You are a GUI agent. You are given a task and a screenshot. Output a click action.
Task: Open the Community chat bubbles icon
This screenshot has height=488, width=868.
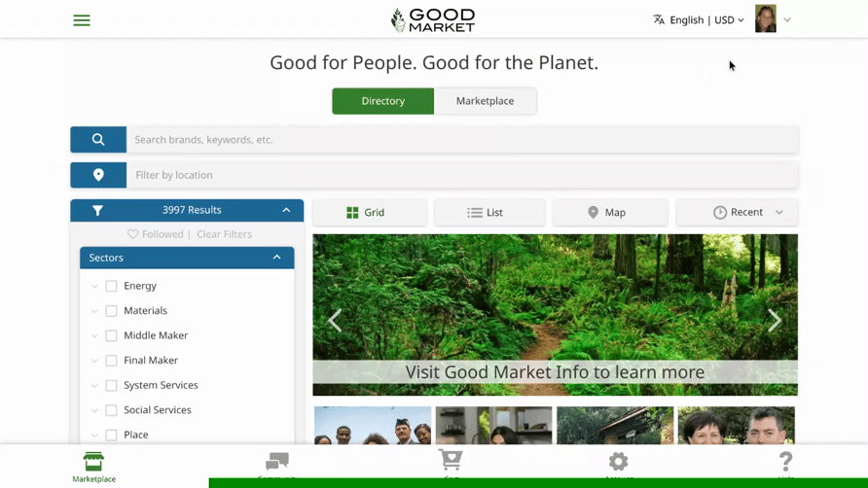[277, 461]
